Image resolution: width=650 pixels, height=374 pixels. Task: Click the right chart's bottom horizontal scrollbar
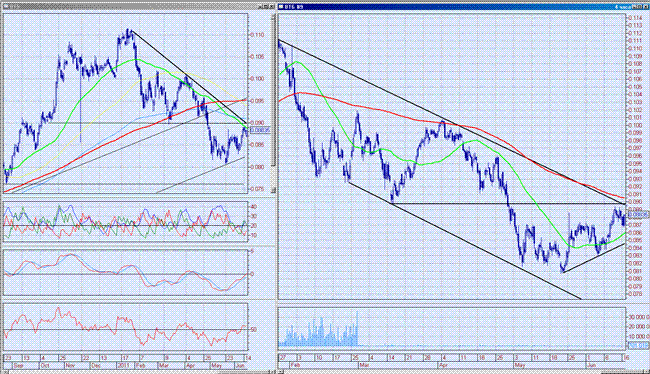(x=463, y=372)
